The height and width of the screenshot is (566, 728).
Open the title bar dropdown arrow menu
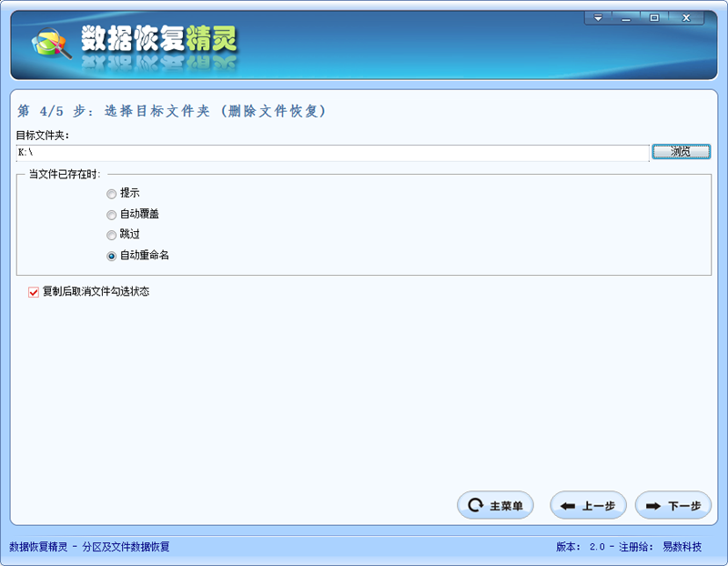click(x=598, y=17)
